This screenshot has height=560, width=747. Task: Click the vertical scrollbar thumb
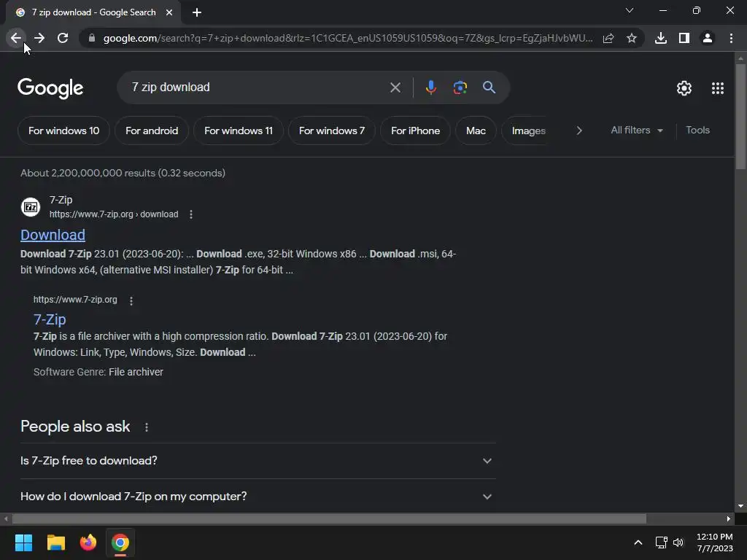(740, 116)
